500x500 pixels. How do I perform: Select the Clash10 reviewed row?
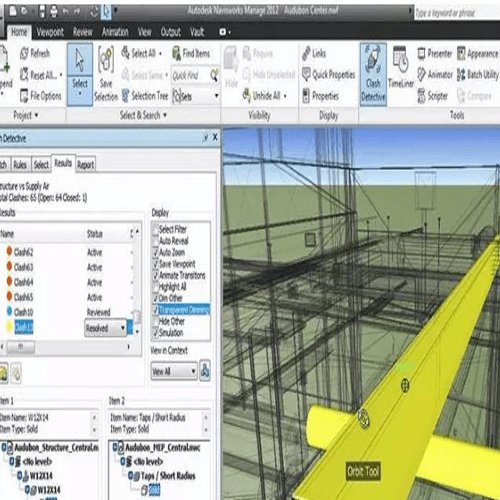[x=67, y=312]
